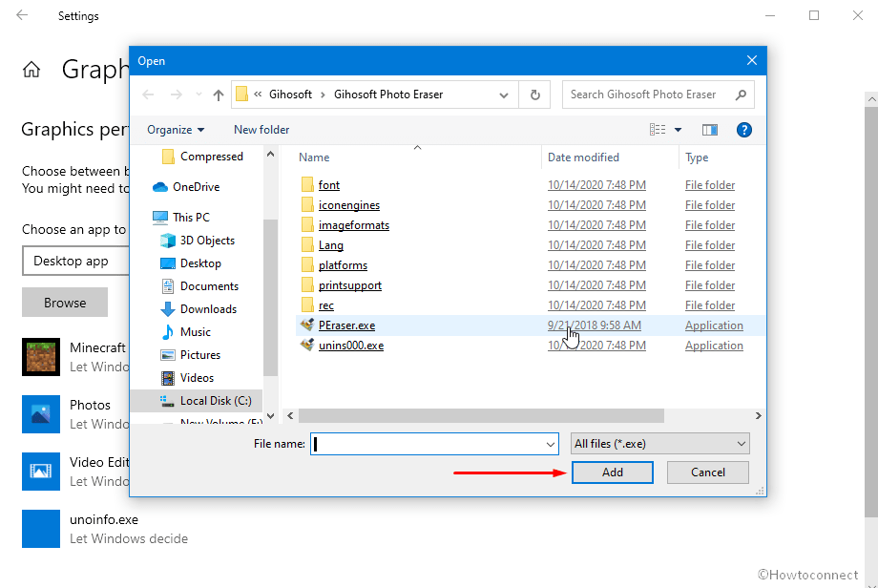Viewport: 878px width, 588px height.
Task: Open the All files (*.exe) filter dropdown
Action: pos(659,444)
